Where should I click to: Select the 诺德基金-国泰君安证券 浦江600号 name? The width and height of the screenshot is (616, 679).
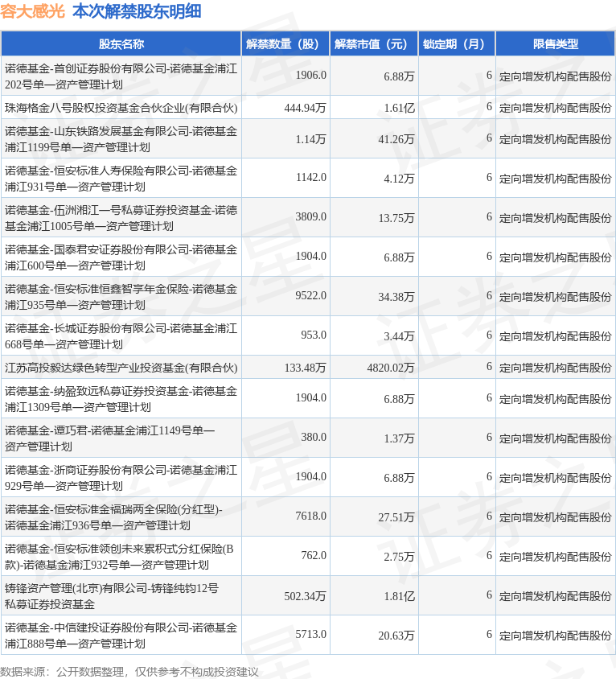[x=121, y=257]
